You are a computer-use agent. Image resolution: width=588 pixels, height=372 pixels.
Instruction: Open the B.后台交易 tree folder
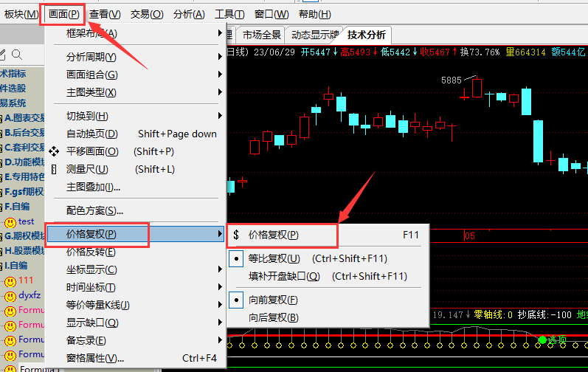tap(24, 133)
